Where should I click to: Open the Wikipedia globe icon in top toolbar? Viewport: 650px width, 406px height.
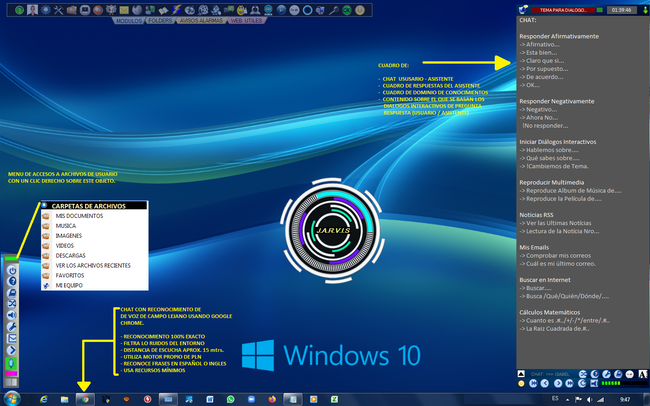coord(137,10)
